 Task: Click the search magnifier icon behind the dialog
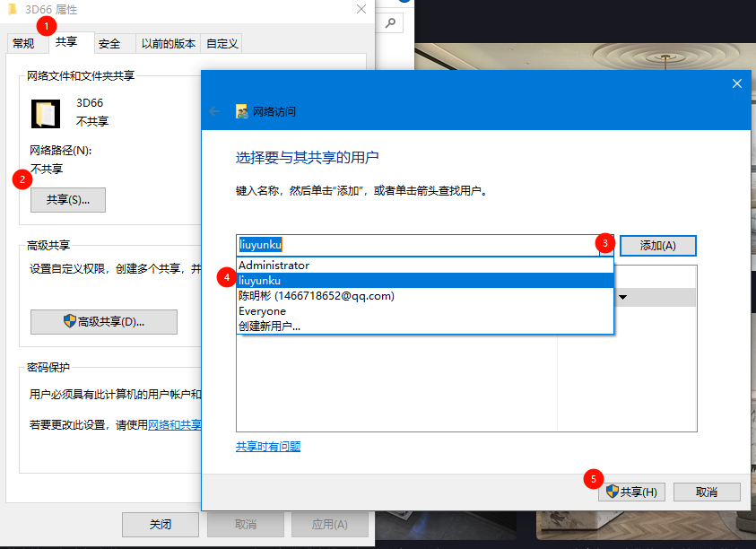coord(393,22)
